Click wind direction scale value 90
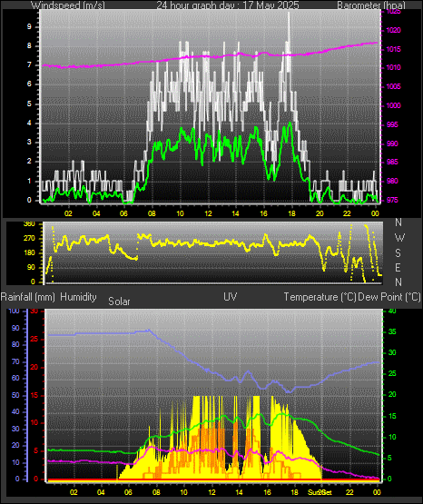This screenshot has width=423, height=504. point(31,267)
